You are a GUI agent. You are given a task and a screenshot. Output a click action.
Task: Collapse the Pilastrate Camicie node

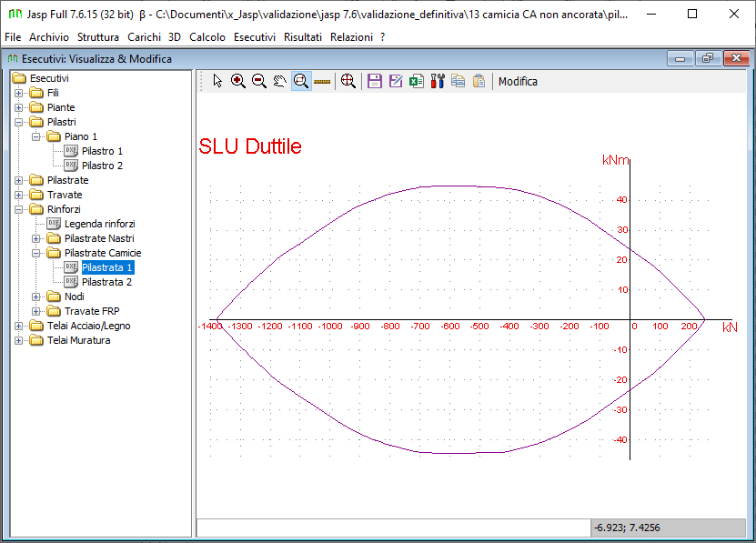35,253
